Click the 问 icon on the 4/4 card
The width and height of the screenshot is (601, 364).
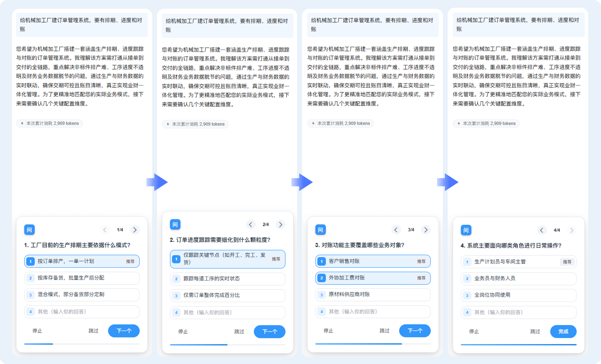click(466, 230)
